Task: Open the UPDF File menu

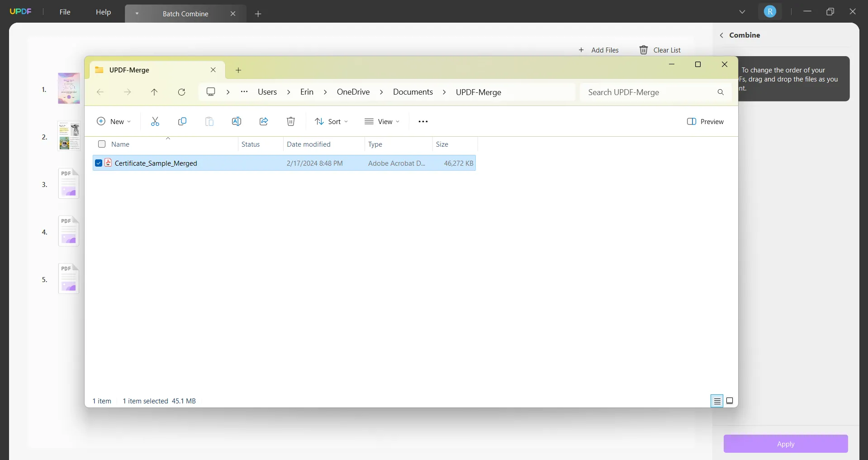Action: click(x=65, y=12)
